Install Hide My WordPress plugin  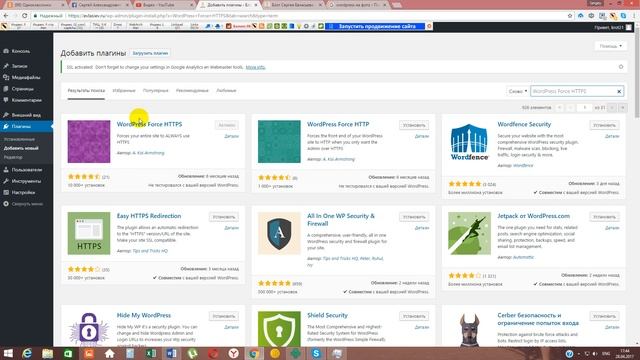[224, 316]
